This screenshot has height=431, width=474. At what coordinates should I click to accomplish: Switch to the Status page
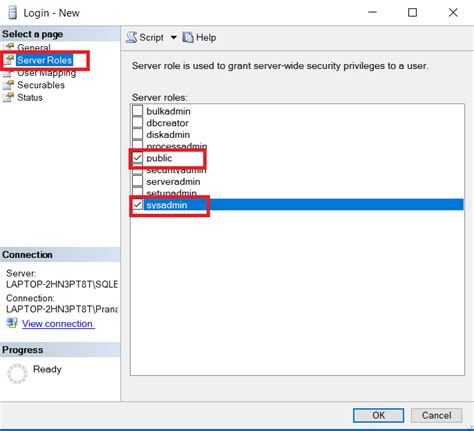30,97
